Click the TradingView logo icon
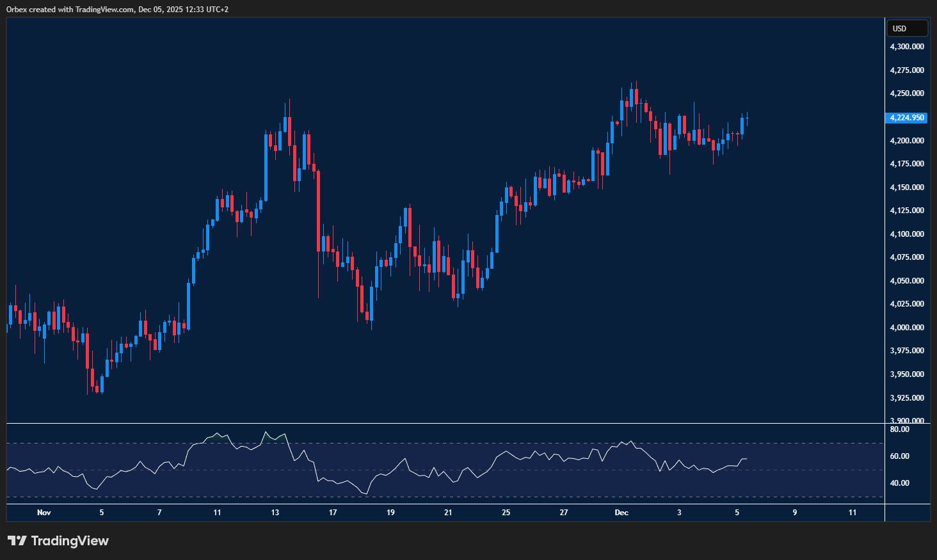This screenshot has height=560, width=937. click(x=17, y=541)
